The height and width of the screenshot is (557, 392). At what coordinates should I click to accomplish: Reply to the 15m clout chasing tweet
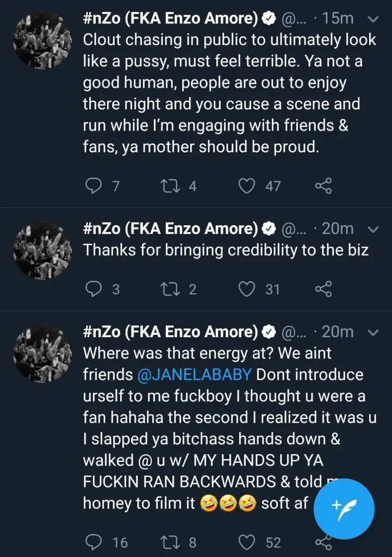click(95, 186)
